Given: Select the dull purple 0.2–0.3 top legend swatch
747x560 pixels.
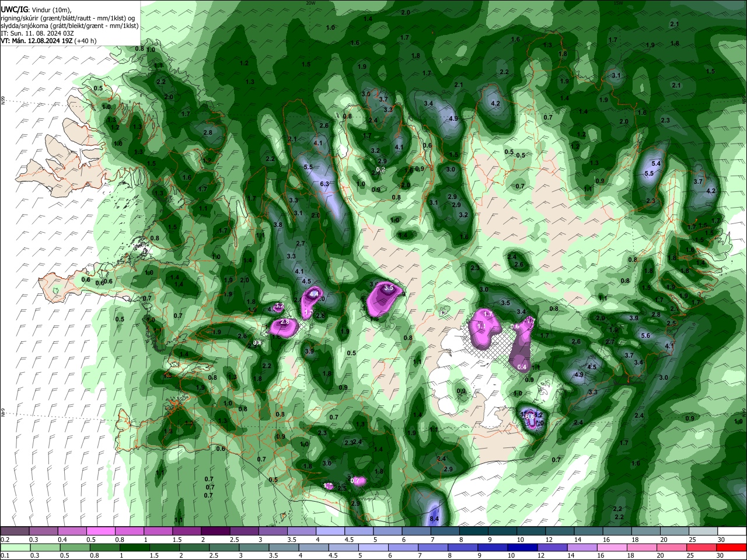Looking at the screenshot, I should (15, 531).
